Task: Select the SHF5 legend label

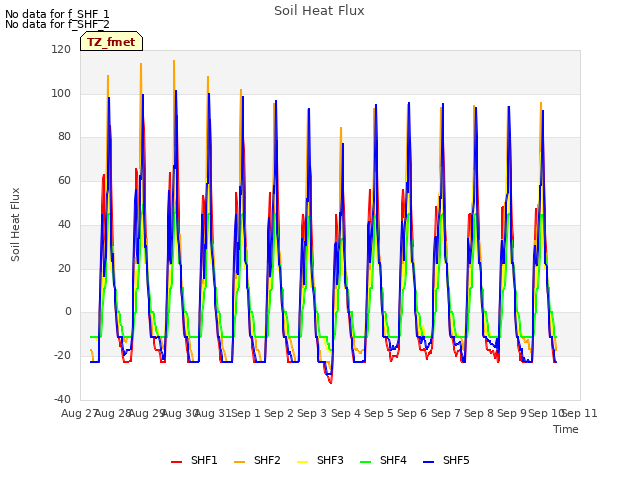Action: 456,460
